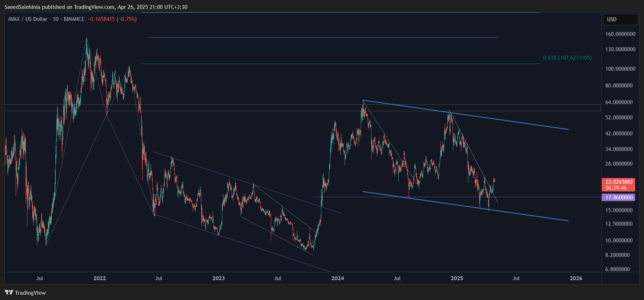Click the TradingView logo

pyautogui.click(x=25, y=293)
